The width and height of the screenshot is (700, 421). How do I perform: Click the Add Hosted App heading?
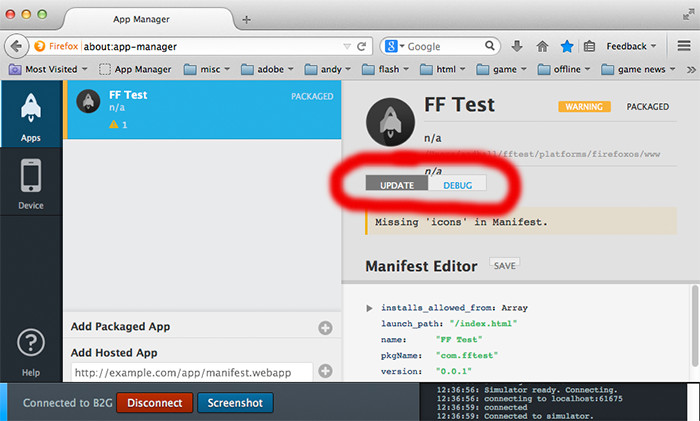114,353
